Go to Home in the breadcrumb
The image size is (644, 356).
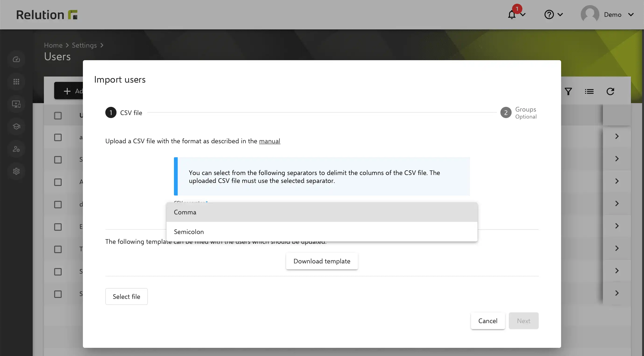(x=53, y=45)
